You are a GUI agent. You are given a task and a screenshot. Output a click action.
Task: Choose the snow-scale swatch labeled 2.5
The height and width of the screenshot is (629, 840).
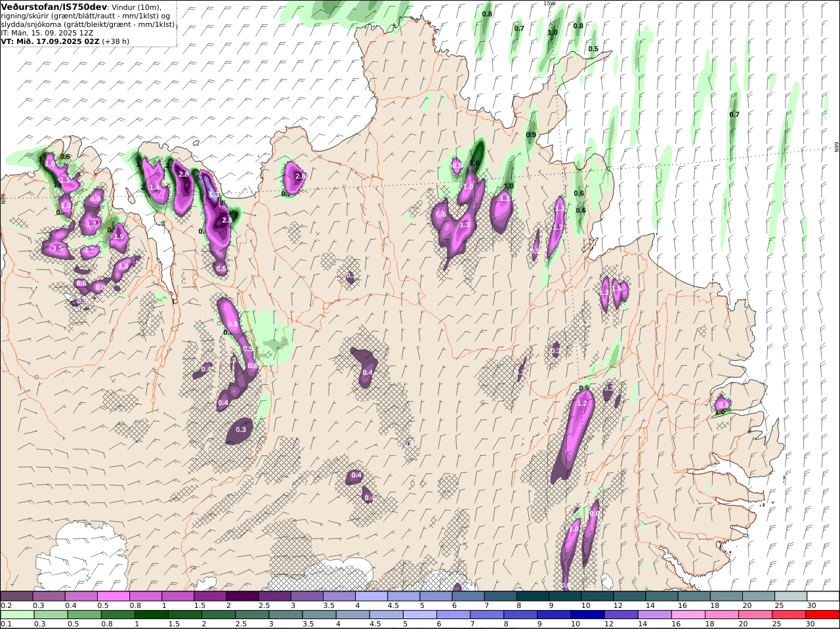pyautogui.click(x=274, y=596)
